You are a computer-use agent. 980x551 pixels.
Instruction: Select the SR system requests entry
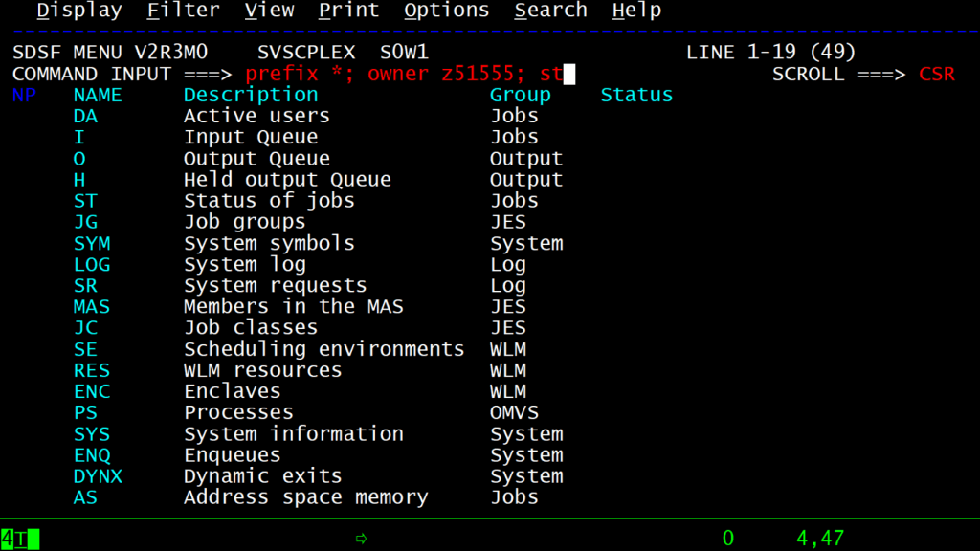click(85, 285)
